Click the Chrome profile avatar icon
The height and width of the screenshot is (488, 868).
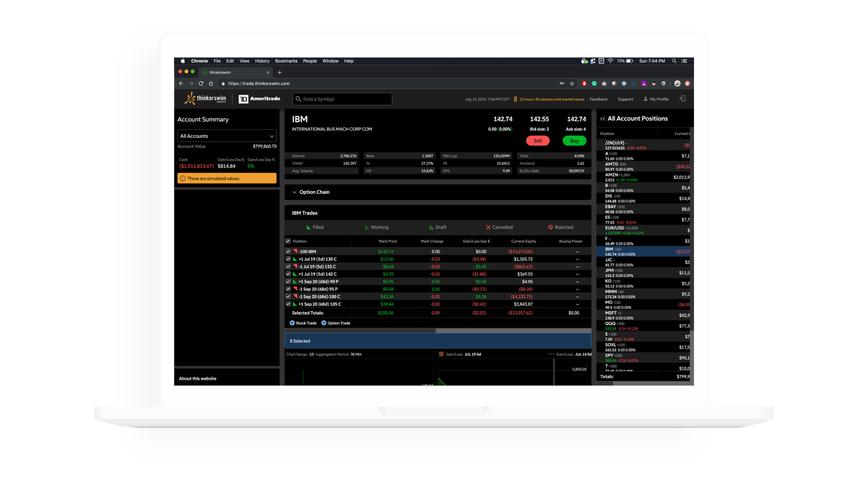click(x=677, y=84)
